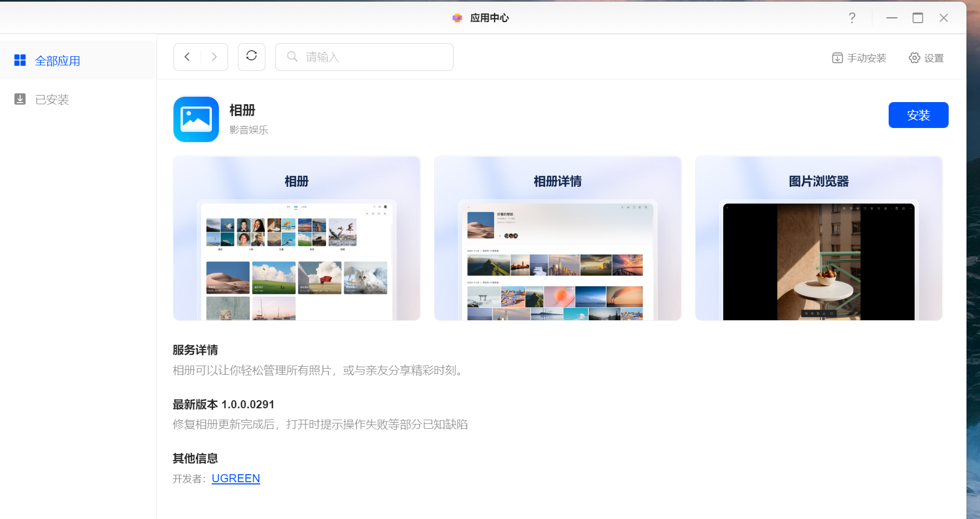Viewport: 980px width, 519px height.
Task: Open 手动安装 manual install
Action: pos(859,58)
